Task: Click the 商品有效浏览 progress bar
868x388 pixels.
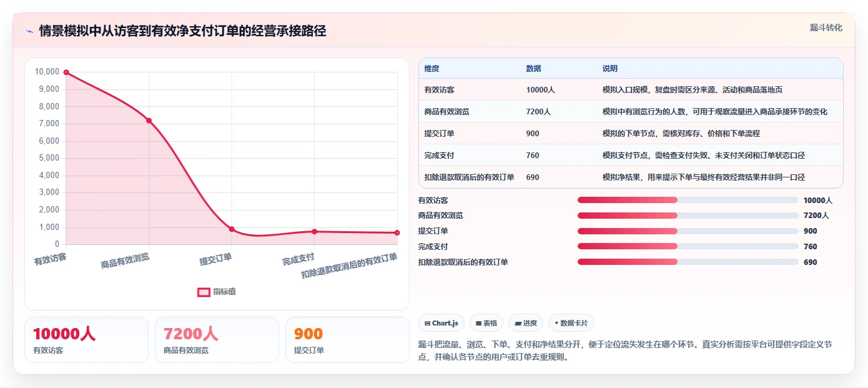Action: [x=688, y=216]
